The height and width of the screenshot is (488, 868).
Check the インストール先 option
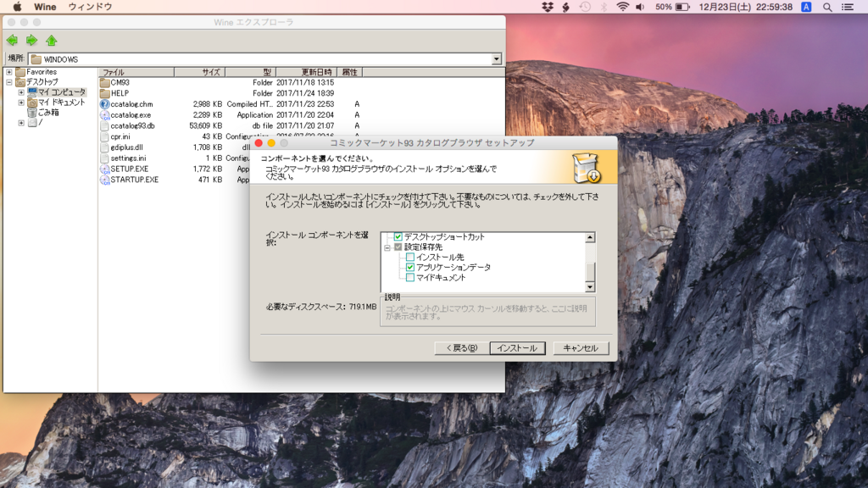pos(410,258)
